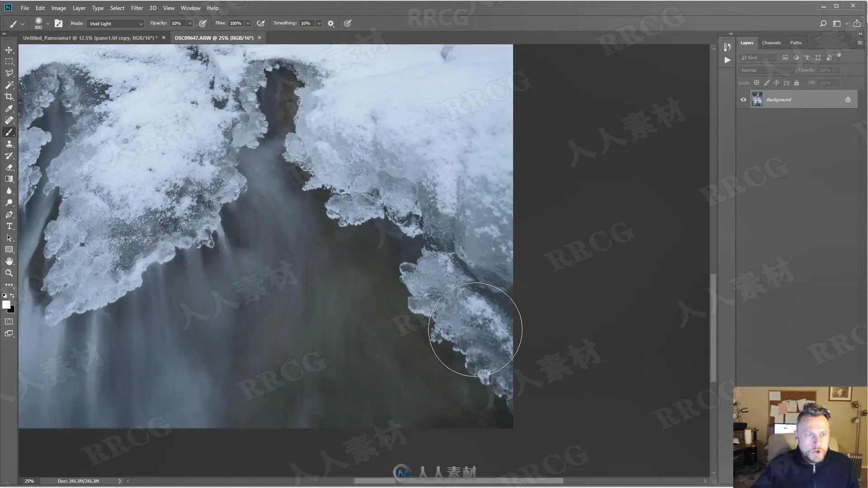Screen dimensions: 868x488
Task: Open the blending Mode Vivid Light dropdown
Action: [x=115, y=23]
